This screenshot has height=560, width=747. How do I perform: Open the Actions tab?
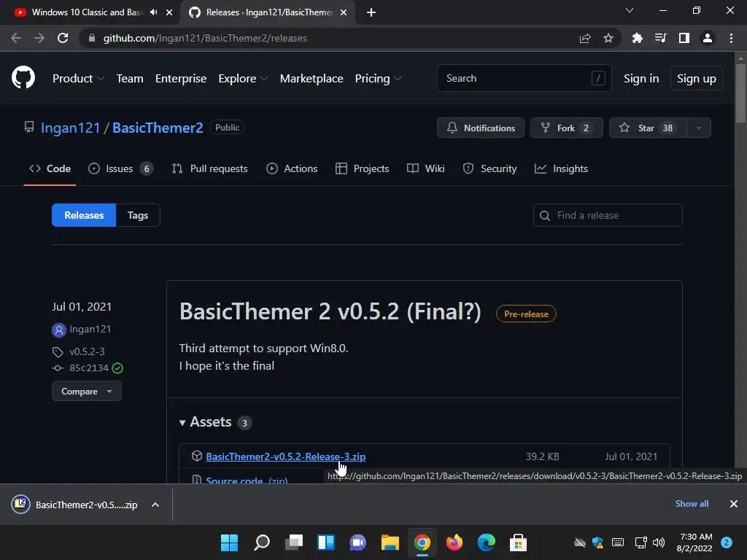pos(292,168)
